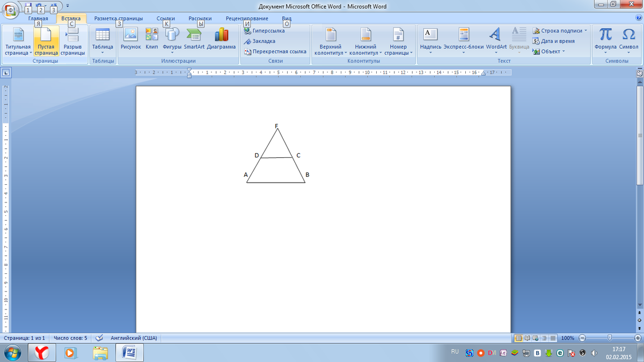
Task: Zoom out using the minus on zoom slider
Action: 582,338
